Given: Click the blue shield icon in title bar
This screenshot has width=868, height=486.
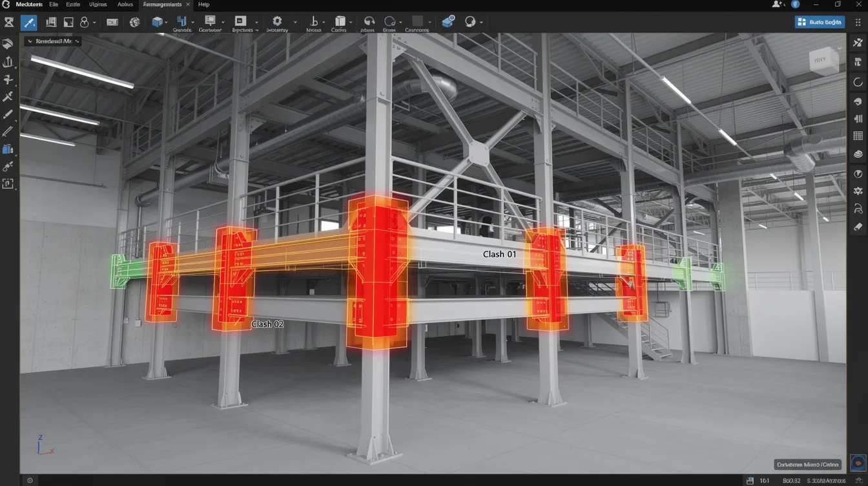Looking at the screenshot, I should [796, 5].
